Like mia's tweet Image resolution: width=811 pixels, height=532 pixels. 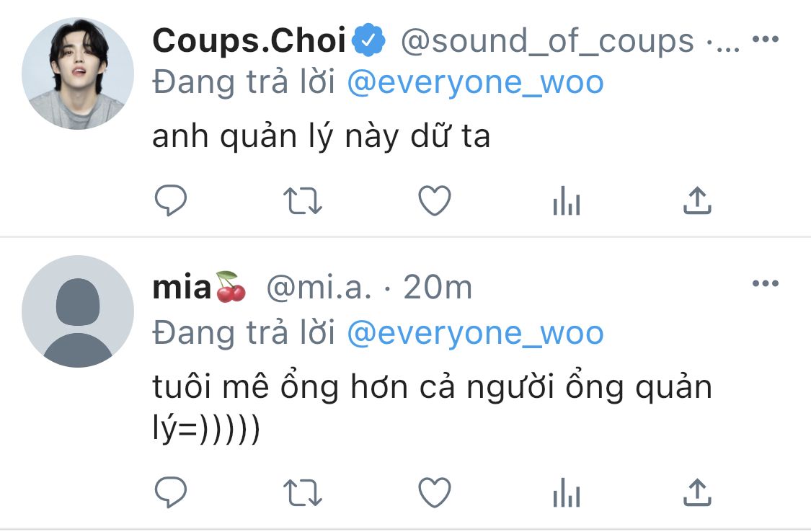click(x=435, y=492)
